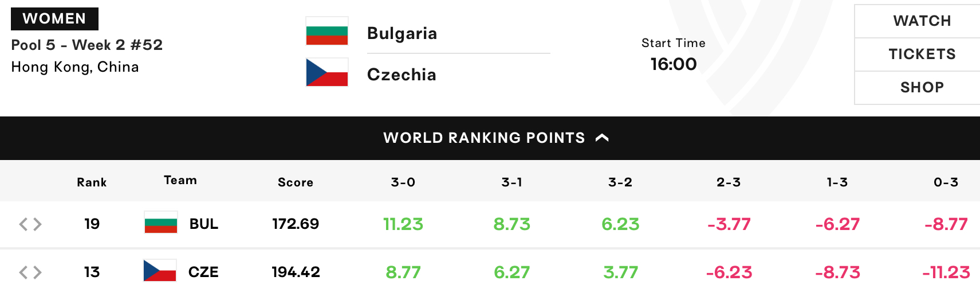Click the BUL flag icon in ranking table
Viewport: 980px width, 304px height.
(x=161, y=223)
